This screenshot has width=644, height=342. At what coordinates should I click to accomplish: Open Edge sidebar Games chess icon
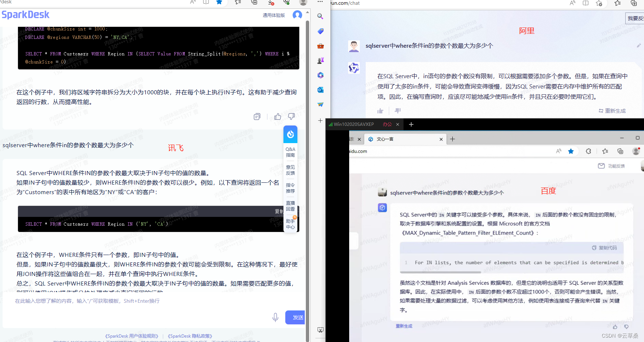[x=320, y=61]
